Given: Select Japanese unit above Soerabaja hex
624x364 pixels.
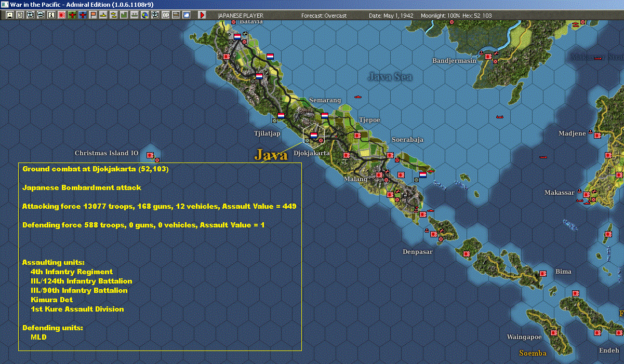Looking at the screenshot, I should coord(390,155).
